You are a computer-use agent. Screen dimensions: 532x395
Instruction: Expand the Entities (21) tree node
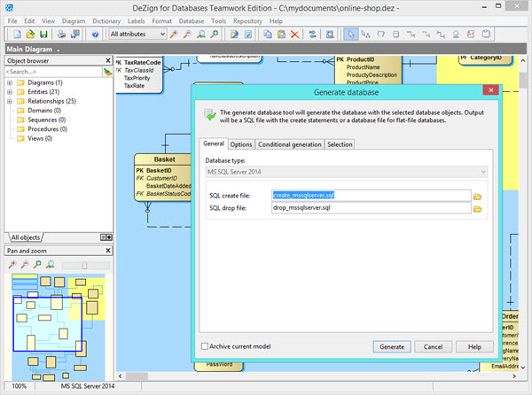point(10,92)
